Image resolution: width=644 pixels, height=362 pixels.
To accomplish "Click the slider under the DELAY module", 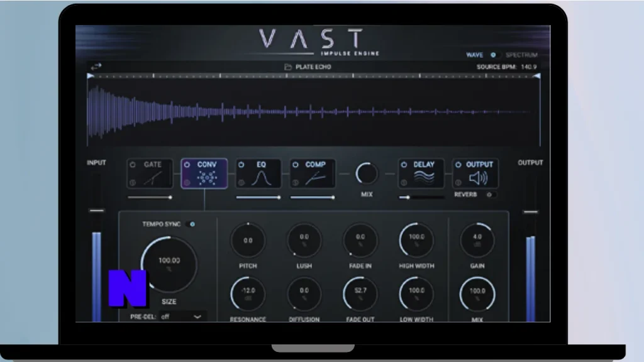I will (x=421, y=197).
